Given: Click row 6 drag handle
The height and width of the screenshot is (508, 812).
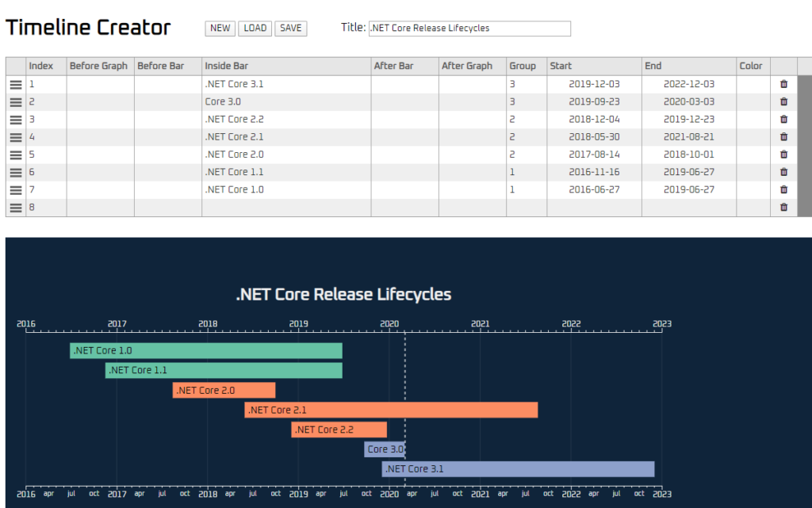Looking at the screenshot, I should click(x=16, y=172).
